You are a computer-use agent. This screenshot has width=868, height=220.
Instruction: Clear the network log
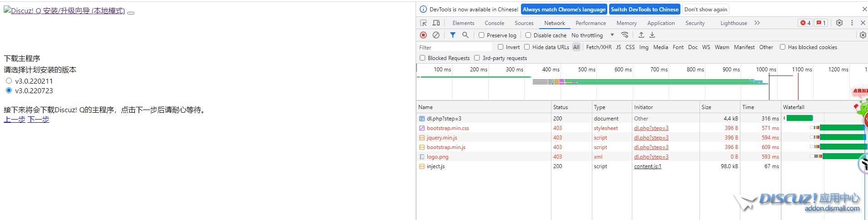coord(436,35)
